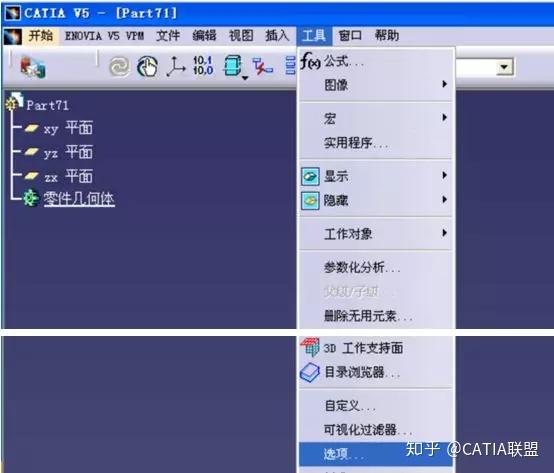Image resolution: width=554 pixels, height=473 pixels.
Task: Click the 显示 show icon
Action: click(310, 176)
